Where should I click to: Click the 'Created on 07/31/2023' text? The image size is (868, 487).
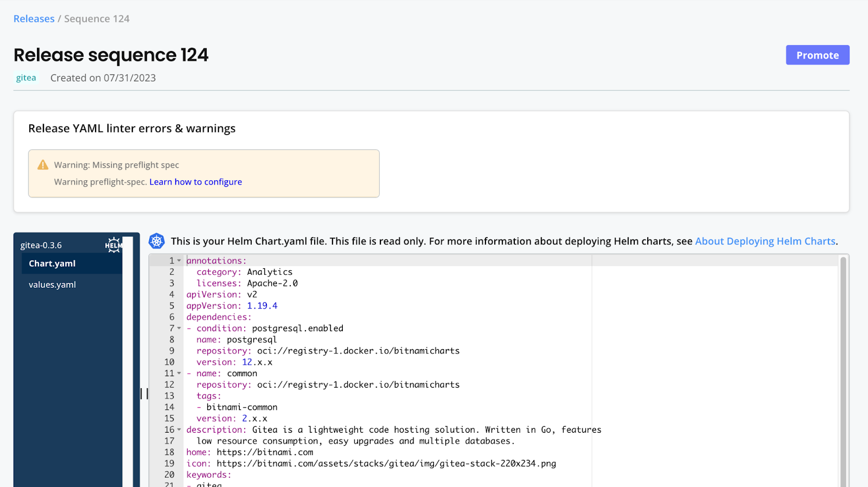(x=103, y=78)
